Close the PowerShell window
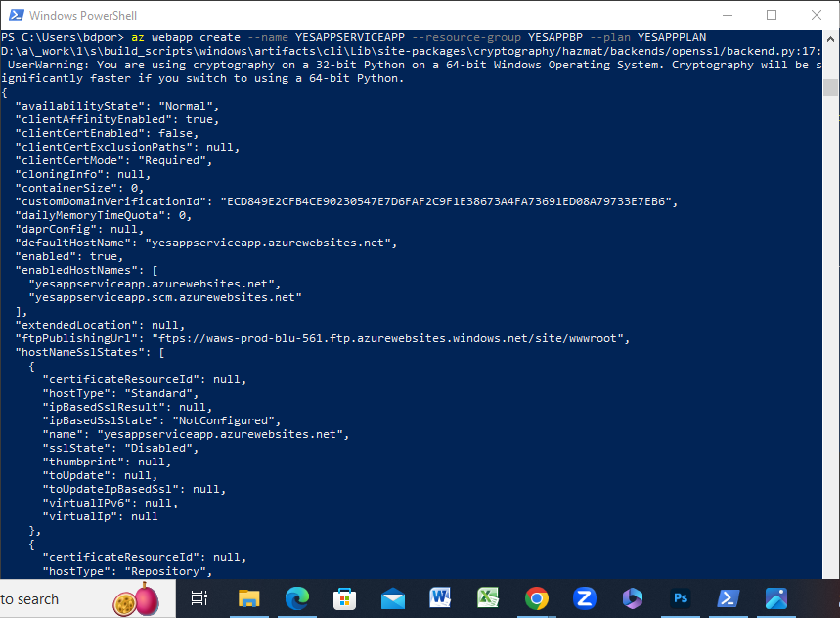Screen dimensions: 840x618 816,15
